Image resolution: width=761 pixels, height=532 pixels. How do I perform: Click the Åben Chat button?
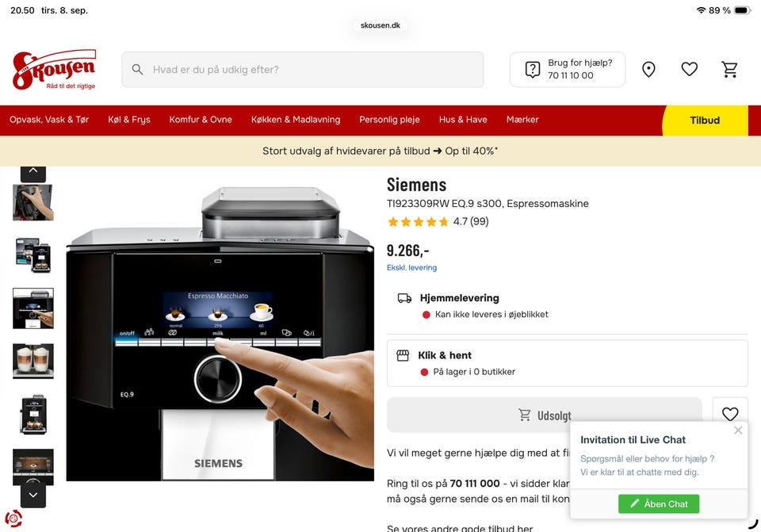659,503
